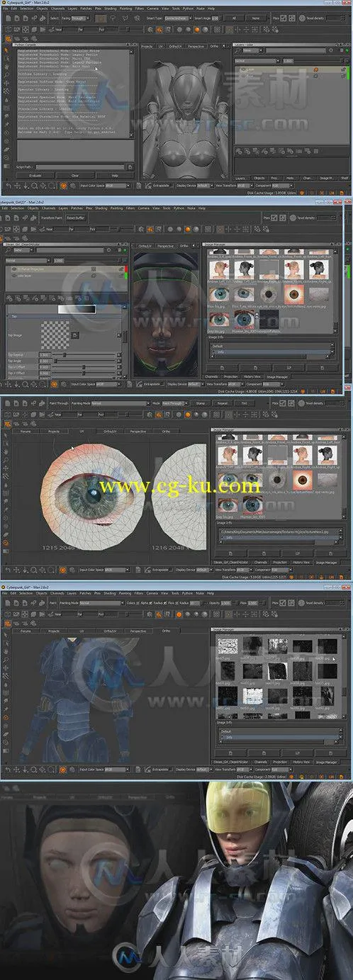This screenshot has width=353, height=980.
Task: Click Reset Buffer in second window
Action: (75, 218)
